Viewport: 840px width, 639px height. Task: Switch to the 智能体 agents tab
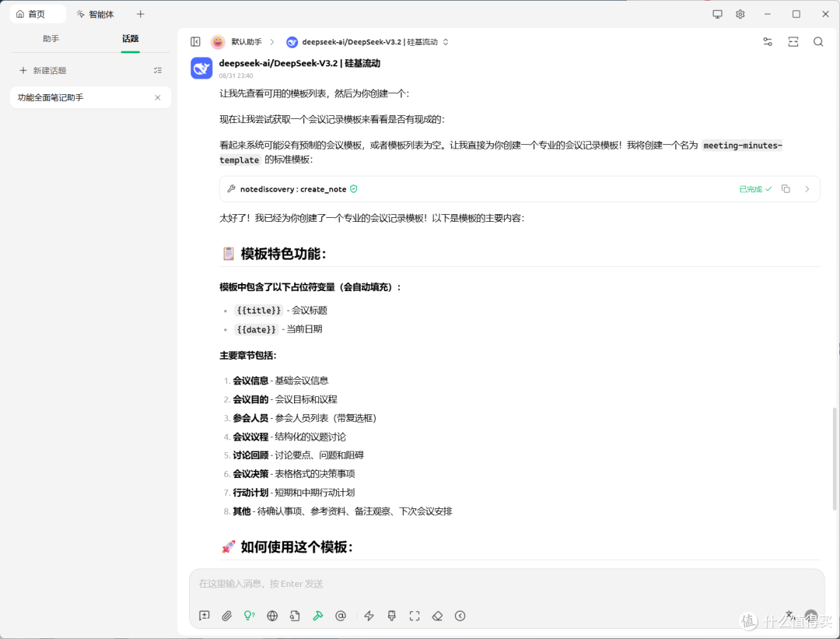(96, 14)
